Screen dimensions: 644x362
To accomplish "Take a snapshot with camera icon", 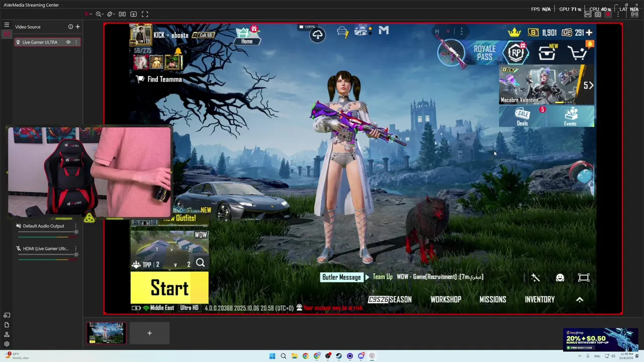I will point(598,15).
